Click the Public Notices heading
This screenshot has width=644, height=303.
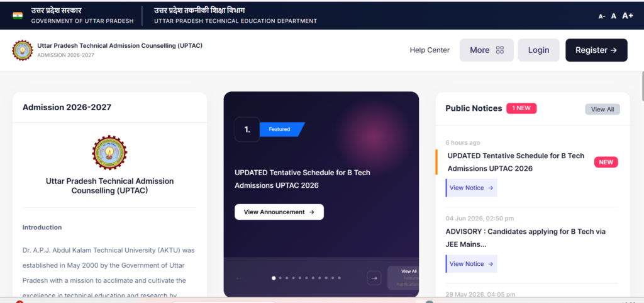pos(474,108)
